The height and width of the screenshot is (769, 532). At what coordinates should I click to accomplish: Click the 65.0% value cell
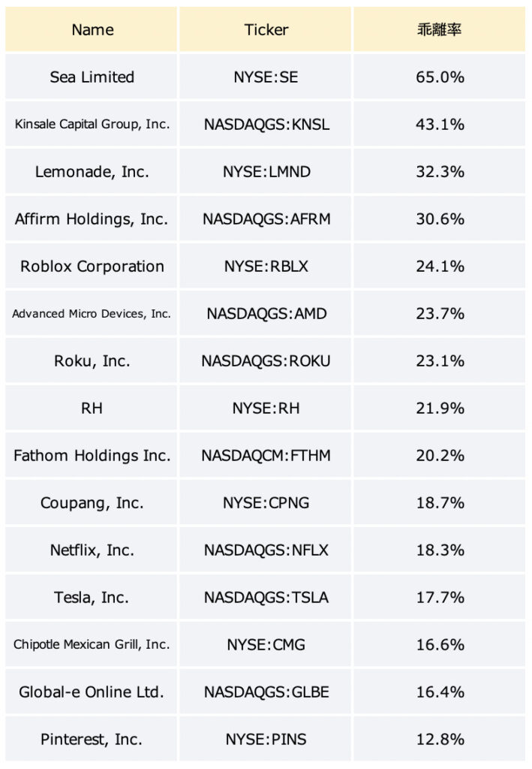[x=440, y=77]
